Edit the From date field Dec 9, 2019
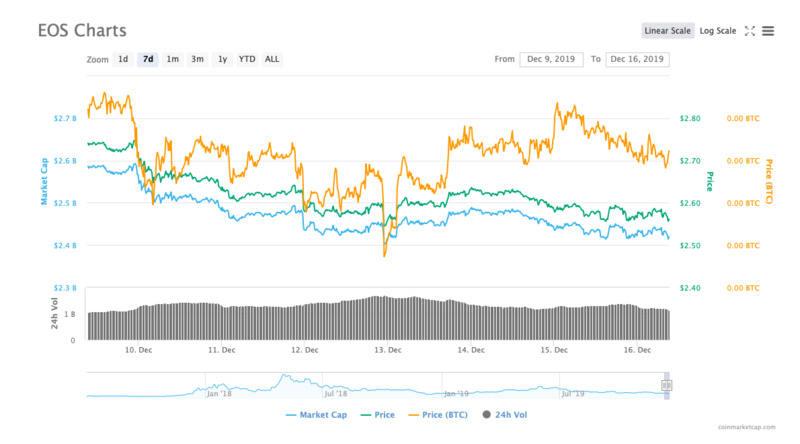The image size is (800, 444). [551, 59]
